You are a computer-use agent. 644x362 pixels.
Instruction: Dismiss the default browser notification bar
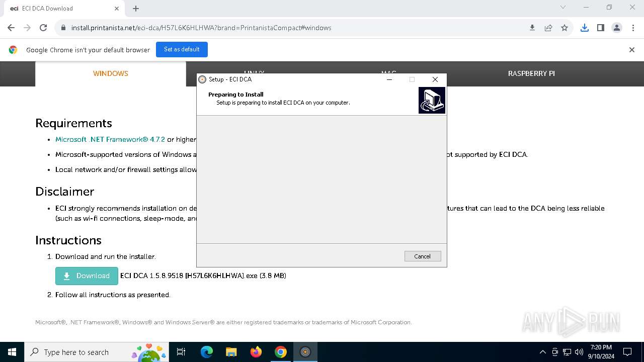[x=632, y=50]
